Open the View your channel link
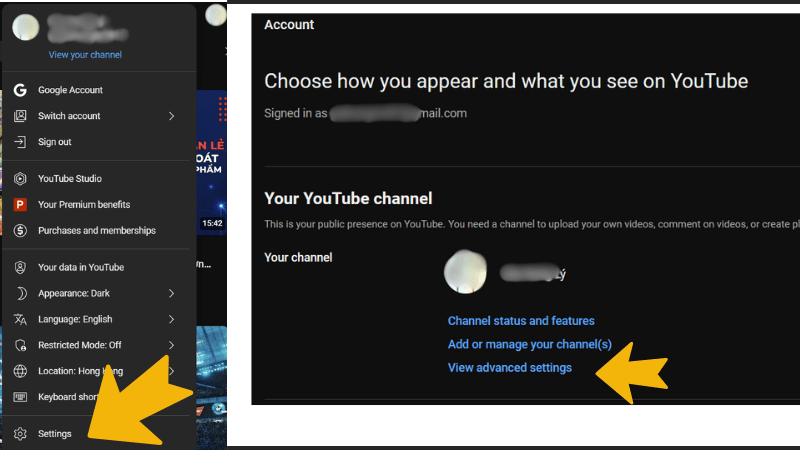The height and width of the screenshot is (450, 800). [x=85, y=55]
